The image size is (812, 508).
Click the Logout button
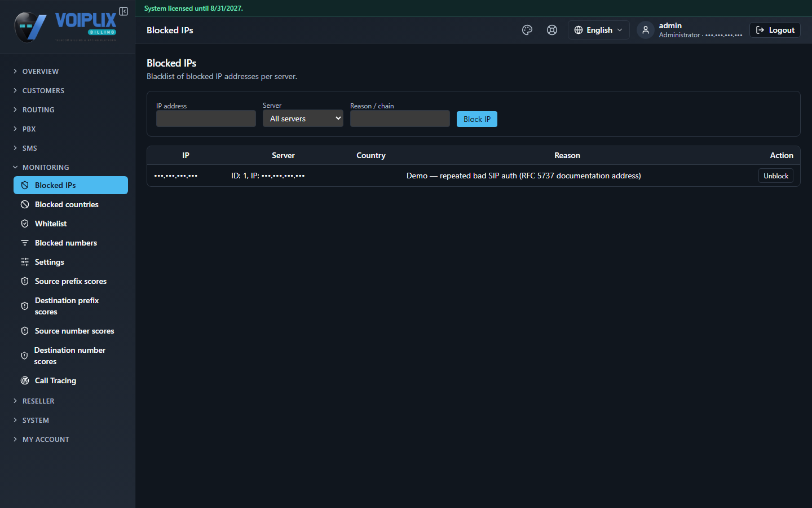point(775,30)
